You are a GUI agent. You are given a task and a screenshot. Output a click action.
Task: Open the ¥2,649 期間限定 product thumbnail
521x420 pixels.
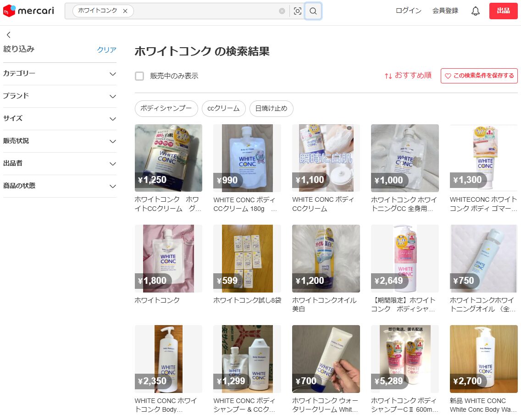click(x=405, y=259)
